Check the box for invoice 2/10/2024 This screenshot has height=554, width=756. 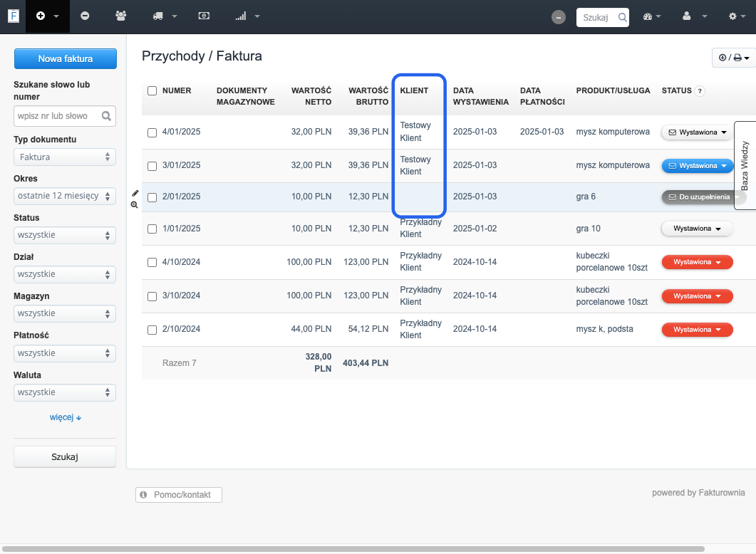pos(152,330)
